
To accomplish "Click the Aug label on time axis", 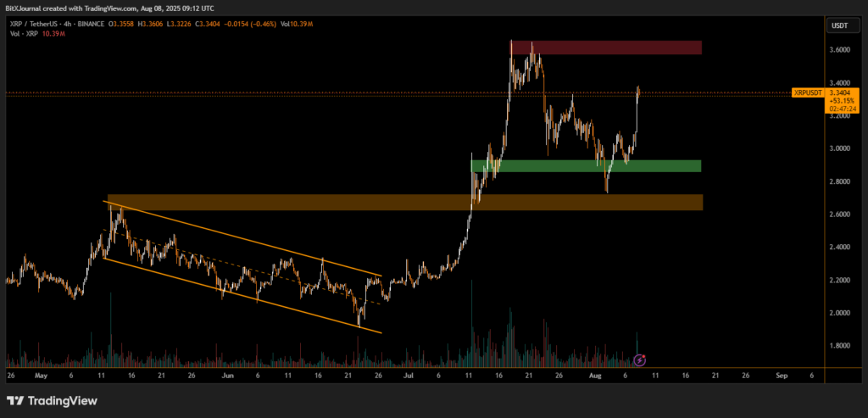I will coord(593,374).
